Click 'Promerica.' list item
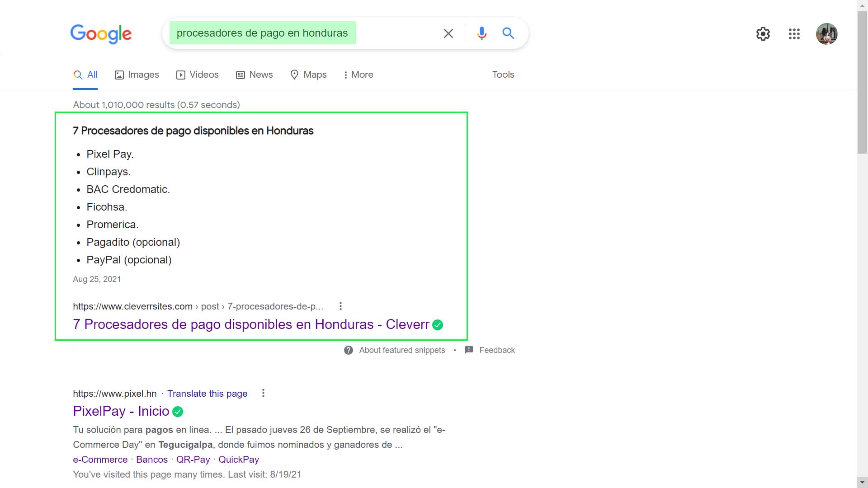 click(113, 225)
